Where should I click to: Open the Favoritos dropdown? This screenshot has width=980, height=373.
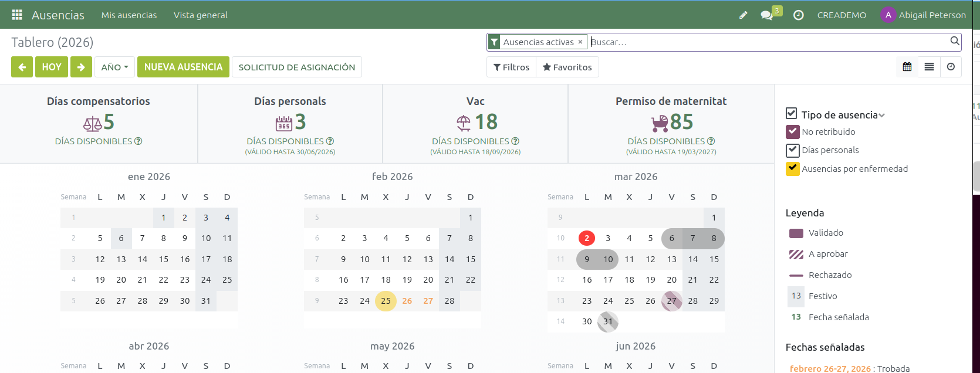(x=567, y=67)
